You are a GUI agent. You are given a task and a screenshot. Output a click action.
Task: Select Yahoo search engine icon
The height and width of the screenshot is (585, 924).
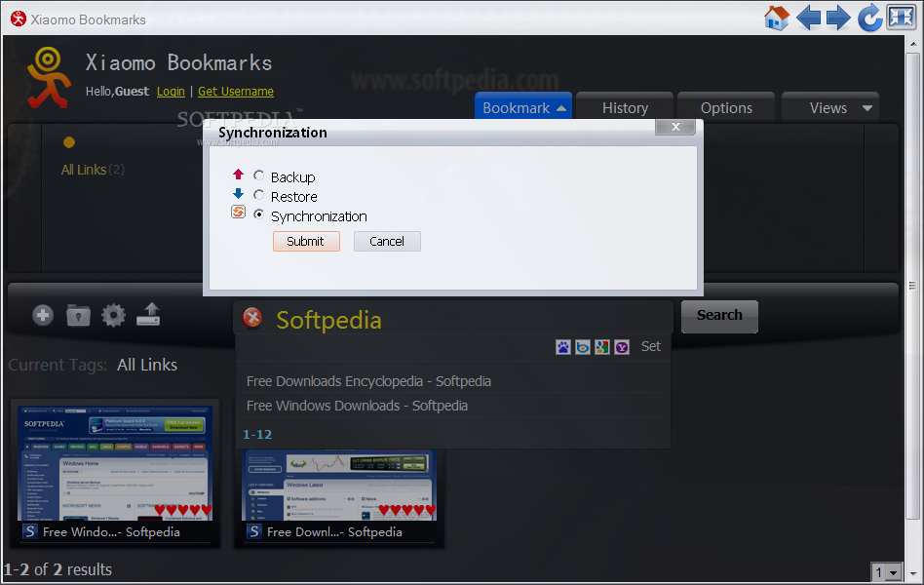click(622, 347)
